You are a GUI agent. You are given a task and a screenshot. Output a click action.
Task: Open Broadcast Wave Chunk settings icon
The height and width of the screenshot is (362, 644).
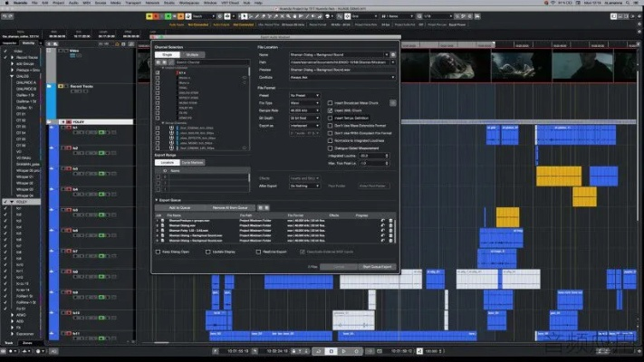[x=391, y=102]
